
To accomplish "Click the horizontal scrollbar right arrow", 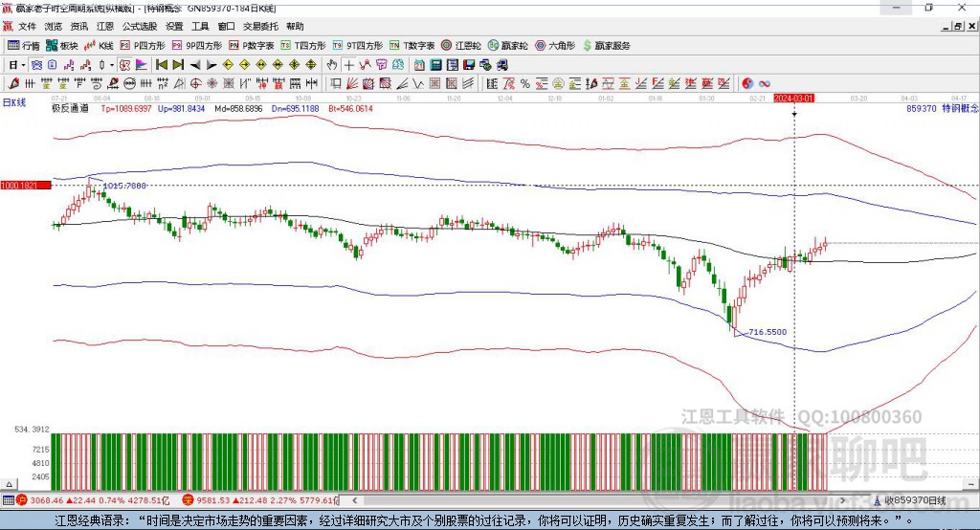I will 842,500.
